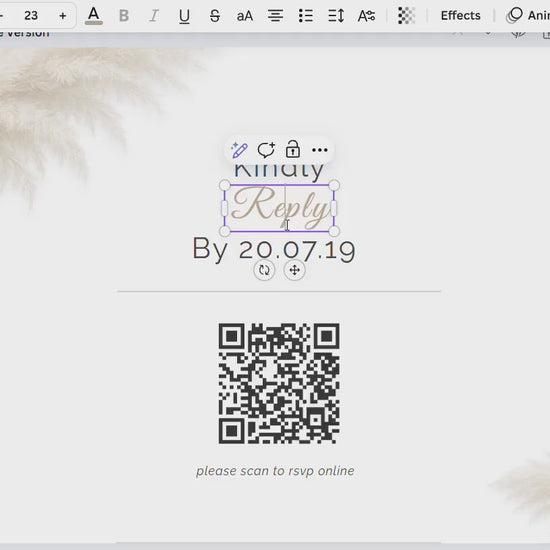This screenshot has width=550, height=550.
Task: Open Magic Write pencil icon
Action: (x=240, y=150)
